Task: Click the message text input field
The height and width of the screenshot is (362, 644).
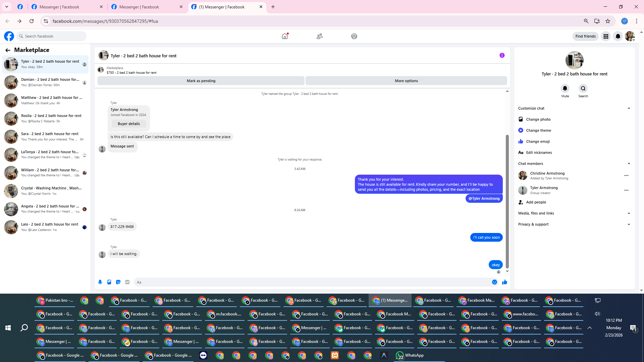Action: (x=312, y=282)
